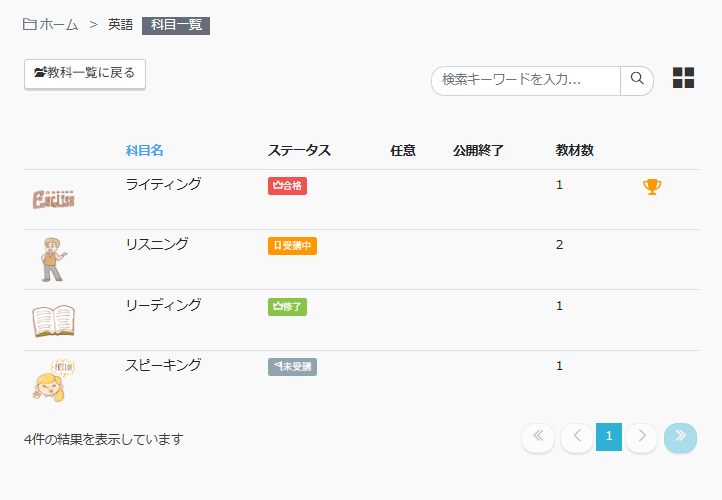Go to the last page of results
The image size is (722, 500).
(x=680, y=437)
